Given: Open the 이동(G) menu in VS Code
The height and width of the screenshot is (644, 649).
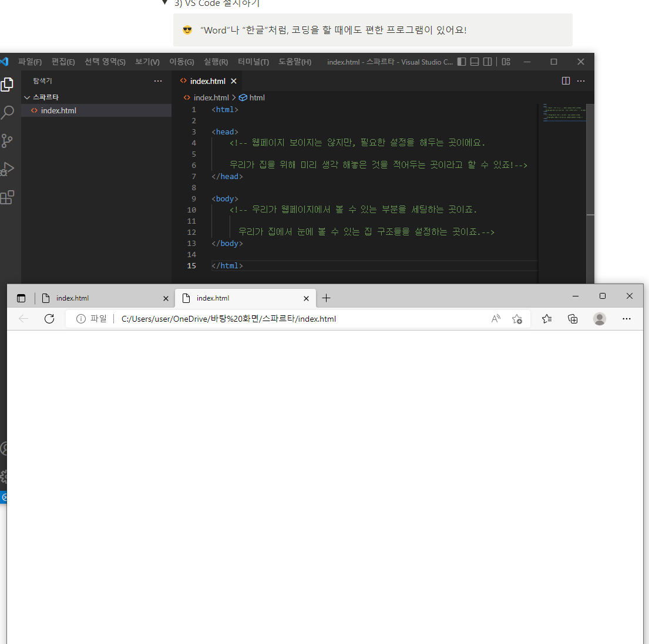Looking at the screenshot, I should coord(181,62).
